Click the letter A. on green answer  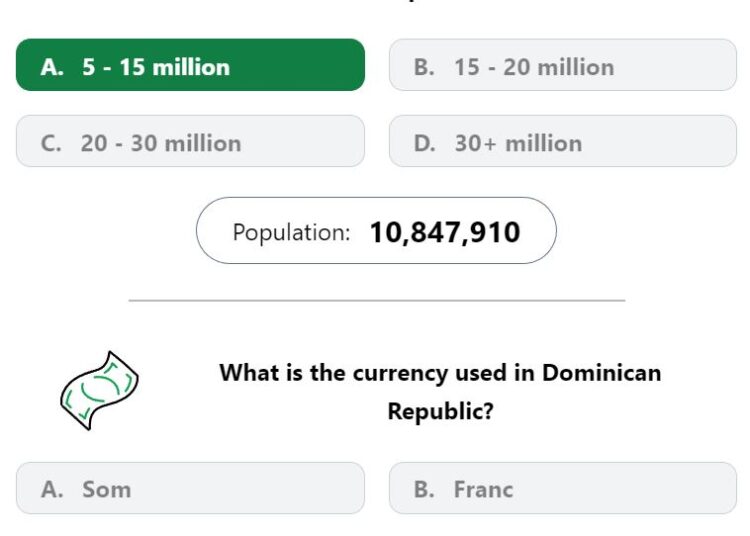(52, 67)
